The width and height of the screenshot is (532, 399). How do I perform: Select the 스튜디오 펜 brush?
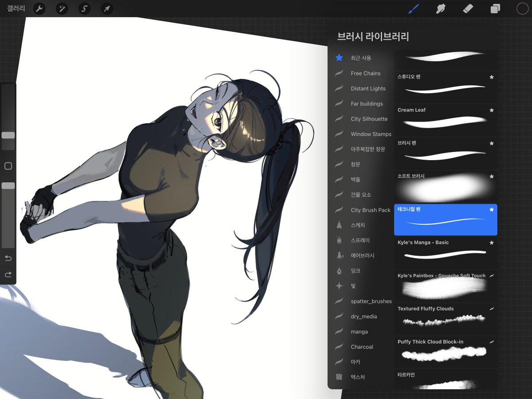[x=446, y=87]
